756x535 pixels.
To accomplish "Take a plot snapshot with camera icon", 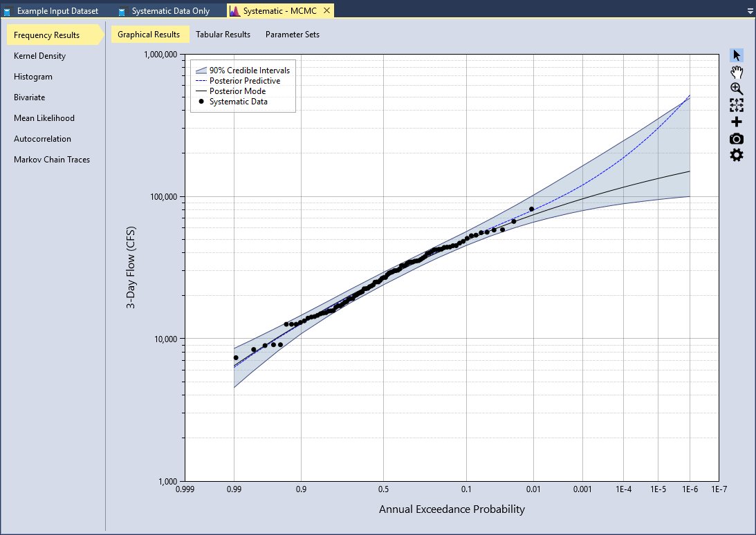I will [x=737, y=138].
